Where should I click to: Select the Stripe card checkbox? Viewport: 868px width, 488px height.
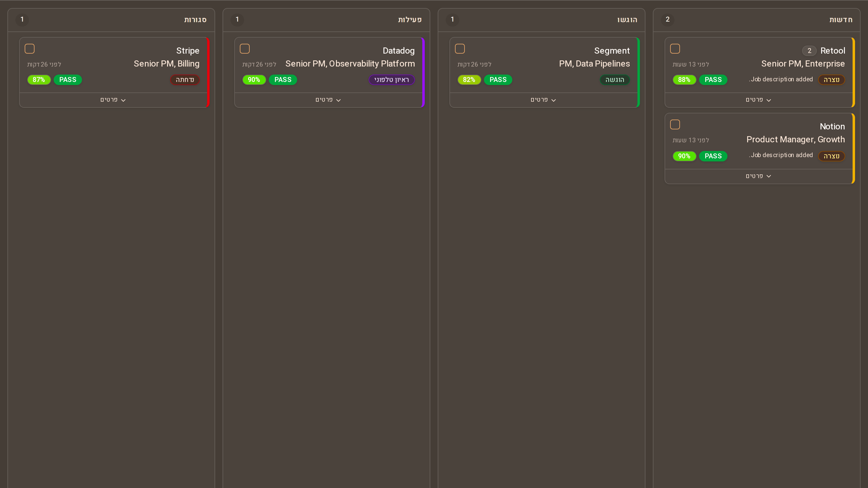click(x=30, y=49)
